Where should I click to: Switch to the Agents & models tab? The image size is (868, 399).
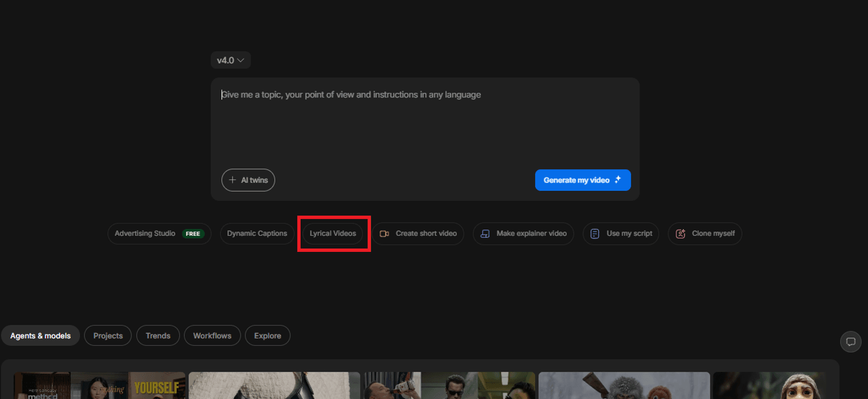coord(40,336)
